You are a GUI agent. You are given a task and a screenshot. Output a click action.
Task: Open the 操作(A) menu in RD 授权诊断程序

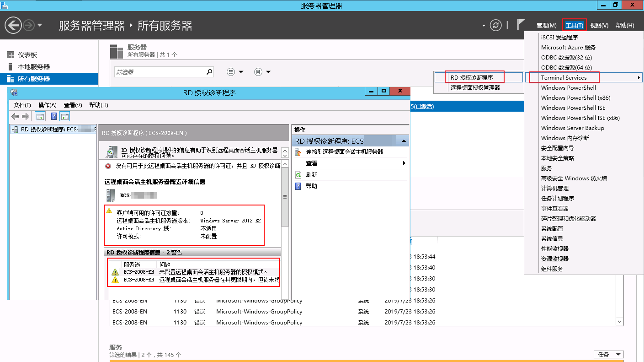[48, 105]
